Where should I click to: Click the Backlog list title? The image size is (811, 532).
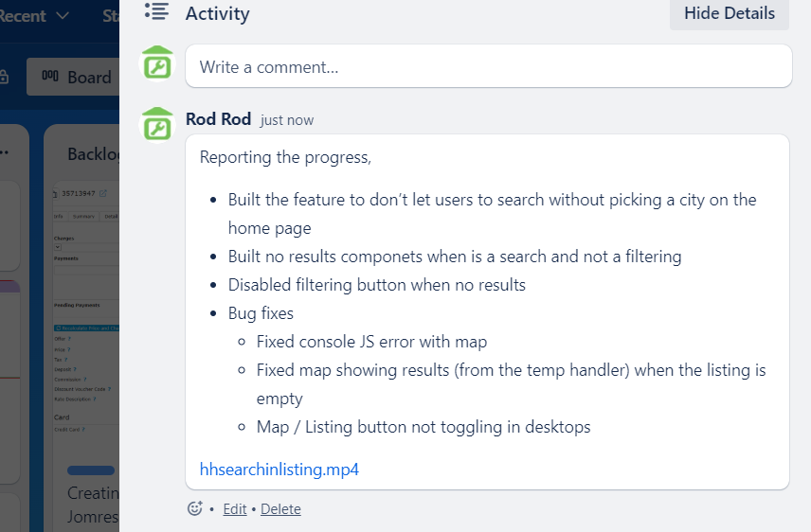93,153
